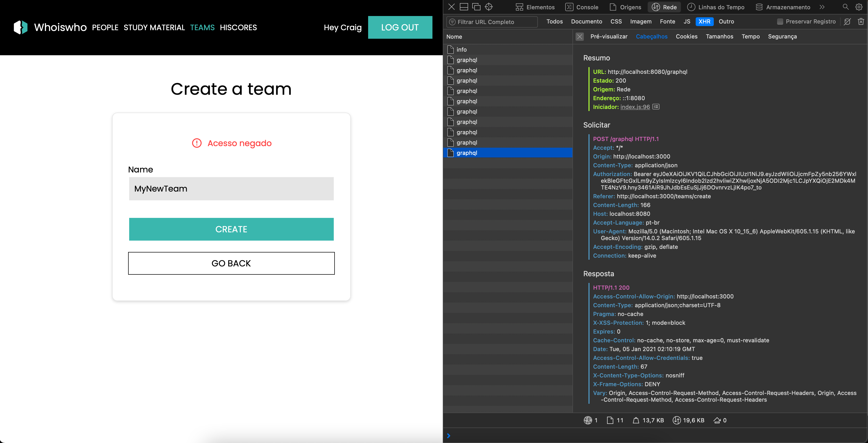Open the STUDY MATERIAL nav link
868x443 pixels.
tap(154, 28)
